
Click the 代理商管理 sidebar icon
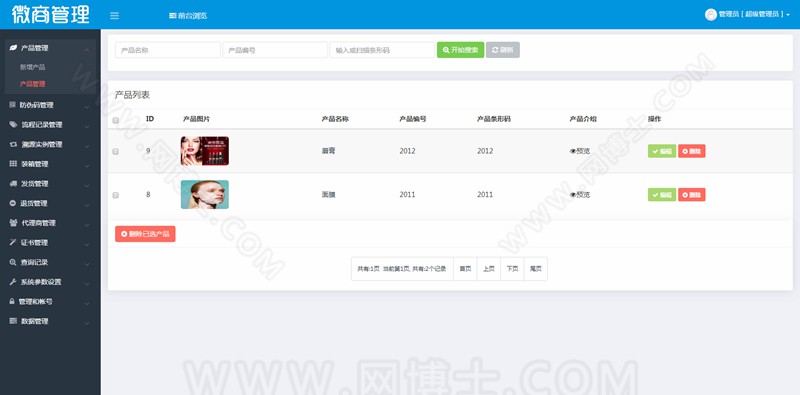[x=13, y=223]
